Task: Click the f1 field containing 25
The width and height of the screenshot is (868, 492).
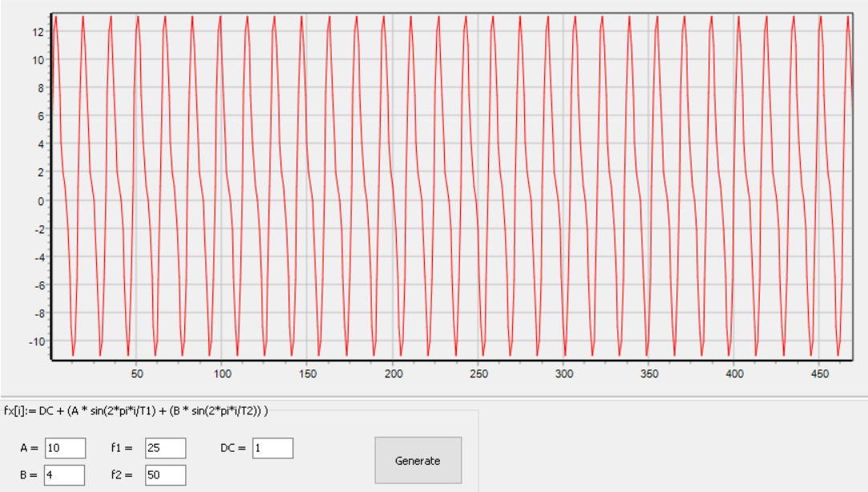Action: click(165, 449)
